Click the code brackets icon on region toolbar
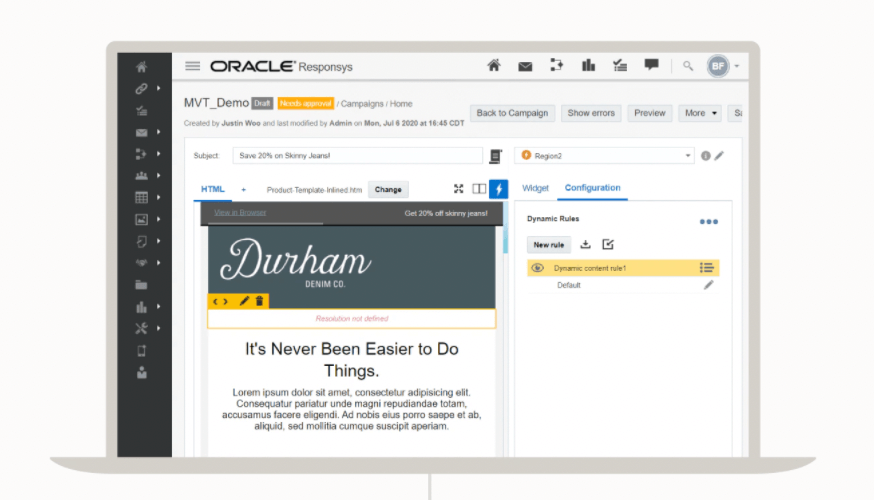Viewport: 874px width, 500px height. [x=220, y=302]
